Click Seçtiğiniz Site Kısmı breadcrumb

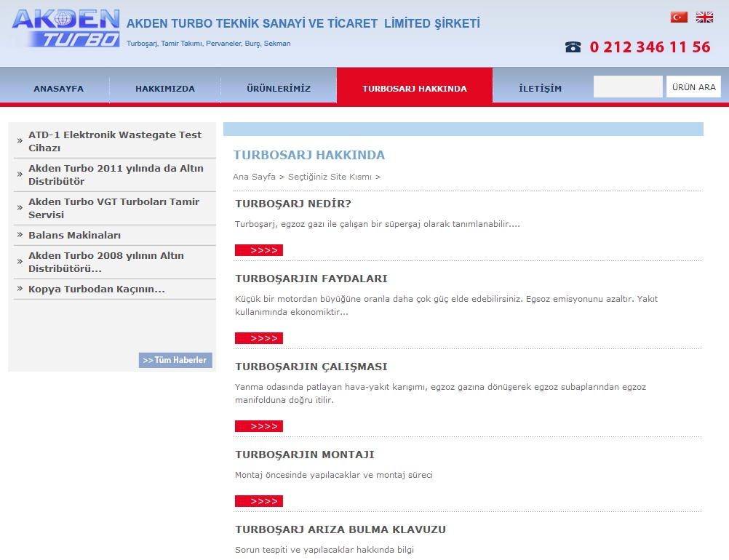[330, 177]
